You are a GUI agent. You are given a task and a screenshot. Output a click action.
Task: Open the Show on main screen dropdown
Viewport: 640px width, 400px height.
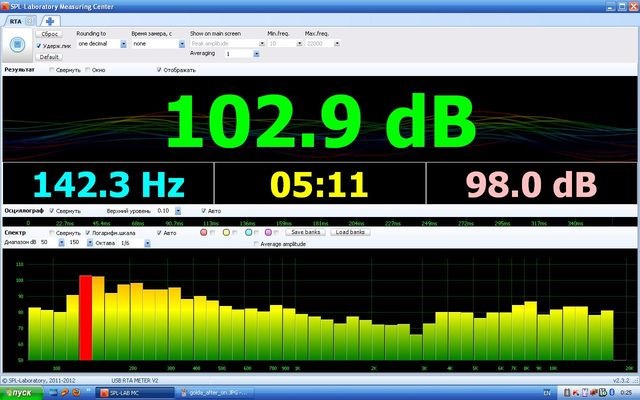click(262, 44)
